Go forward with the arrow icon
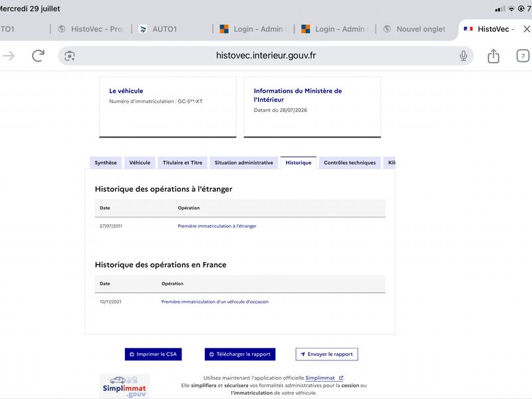 9,56
